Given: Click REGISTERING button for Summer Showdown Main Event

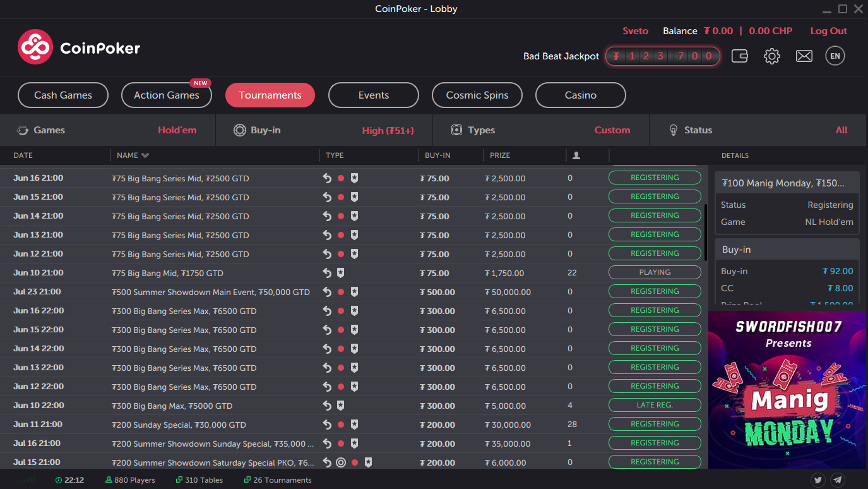Looking at the screenshot, I should (x=655, y=291).
